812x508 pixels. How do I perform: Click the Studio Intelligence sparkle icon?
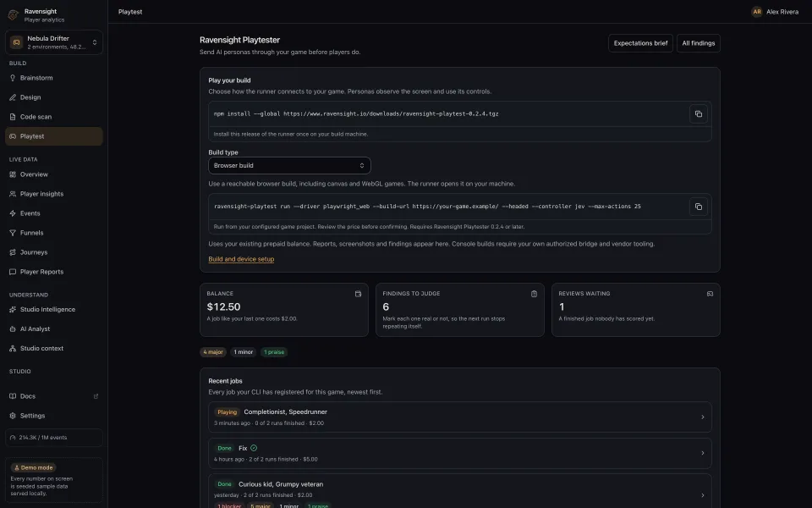(13, 310)
